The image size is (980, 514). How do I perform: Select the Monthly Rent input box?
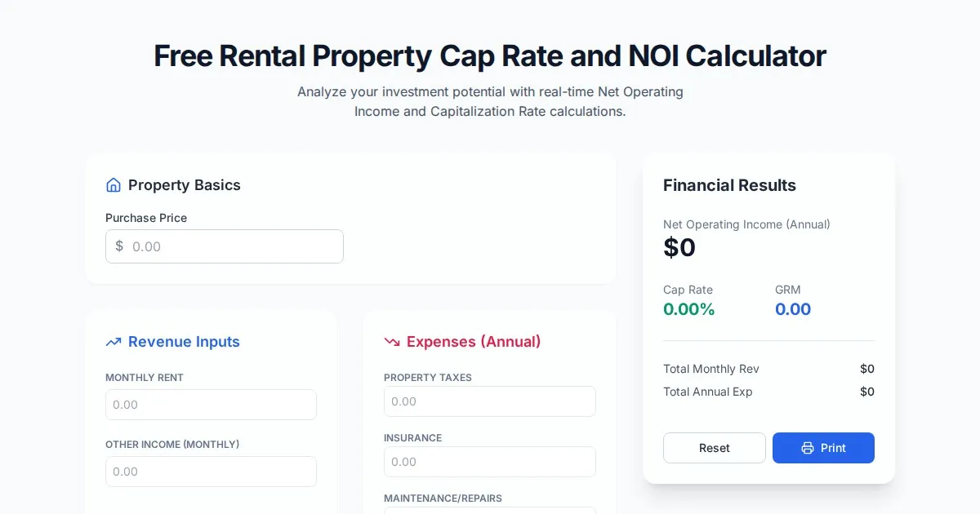click(x=211, y=405)
